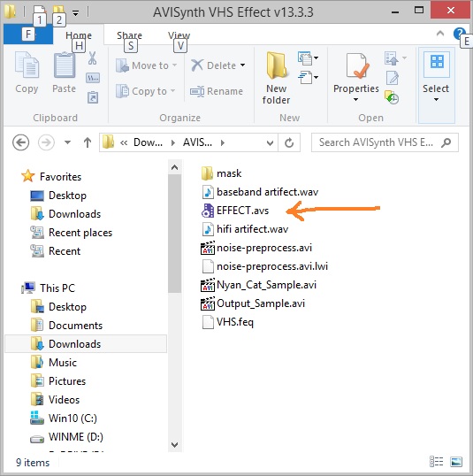The width and height of the screenshot is (473, 476).
Task: Click the Paste clipboard icon
Action: pyautogui.click(x=64, y=65)
